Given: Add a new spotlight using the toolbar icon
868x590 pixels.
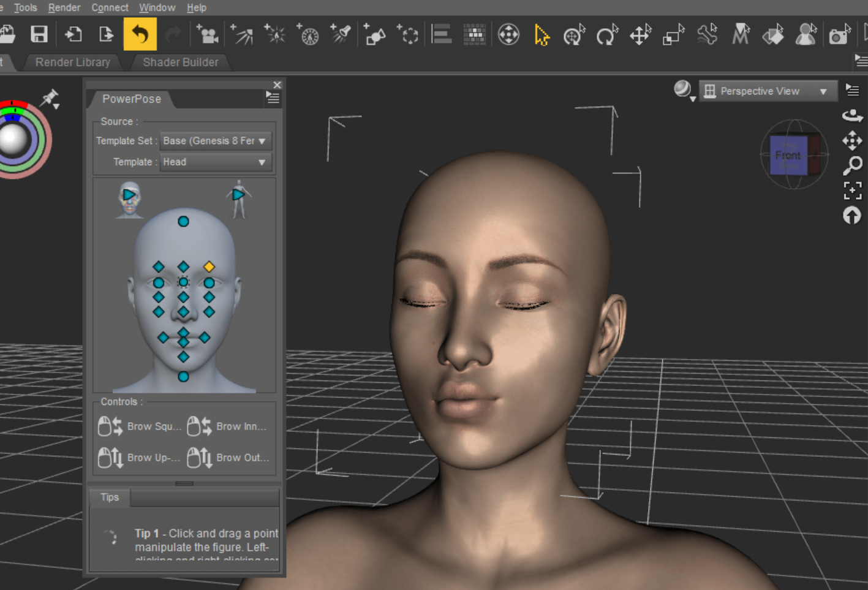Looking at the screenshot, I should [x=341, y=34].
